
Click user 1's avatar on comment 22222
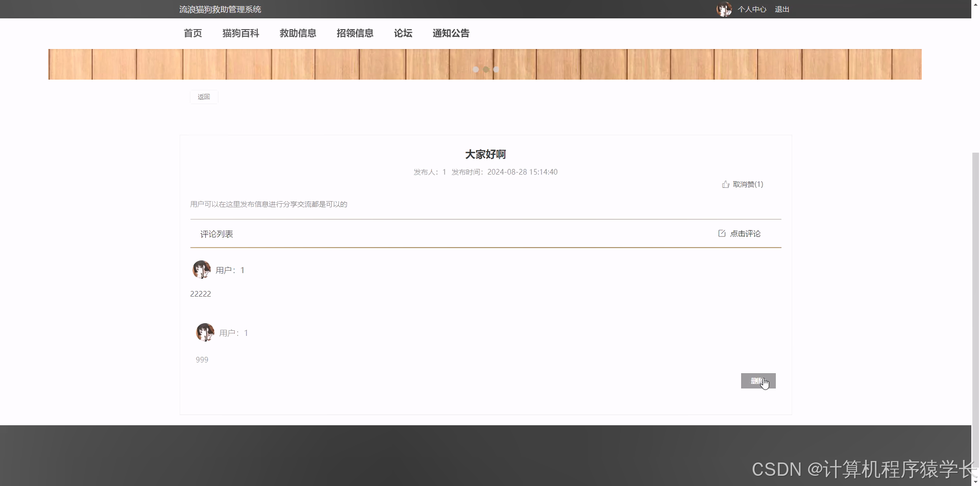(202, 269)
